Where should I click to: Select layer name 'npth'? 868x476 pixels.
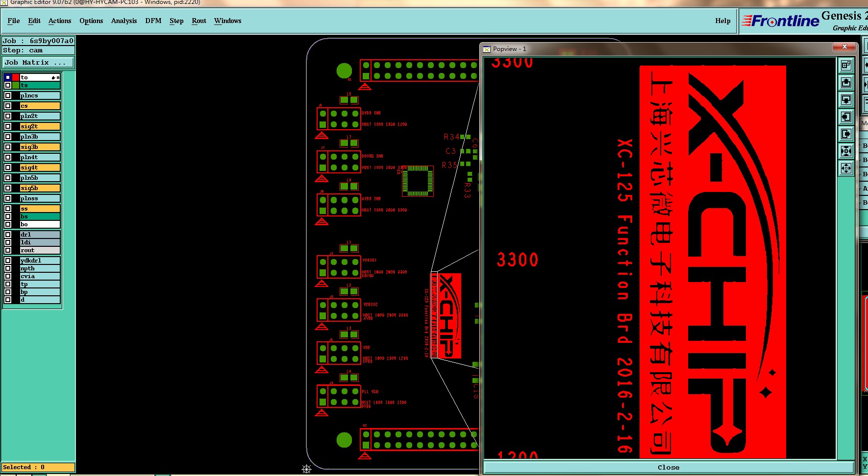40,268
